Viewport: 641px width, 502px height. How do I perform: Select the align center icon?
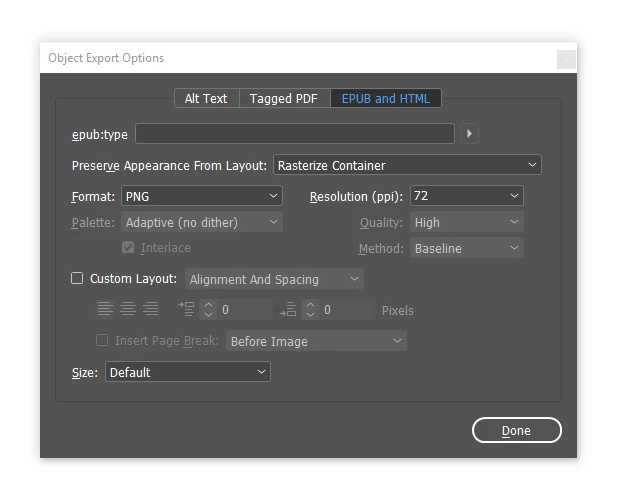pos(128,309)
